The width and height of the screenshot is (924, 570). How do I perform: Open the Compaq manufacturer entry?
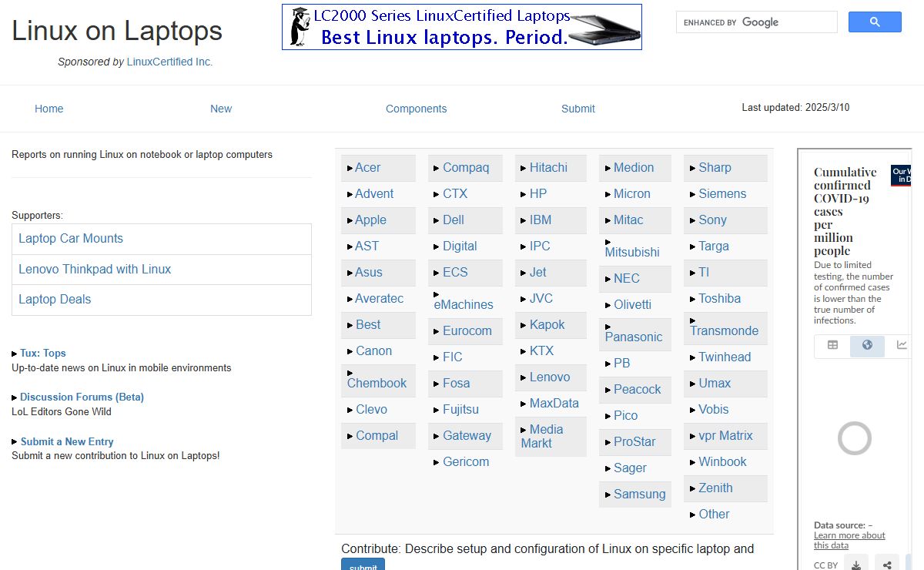(466, 168)
